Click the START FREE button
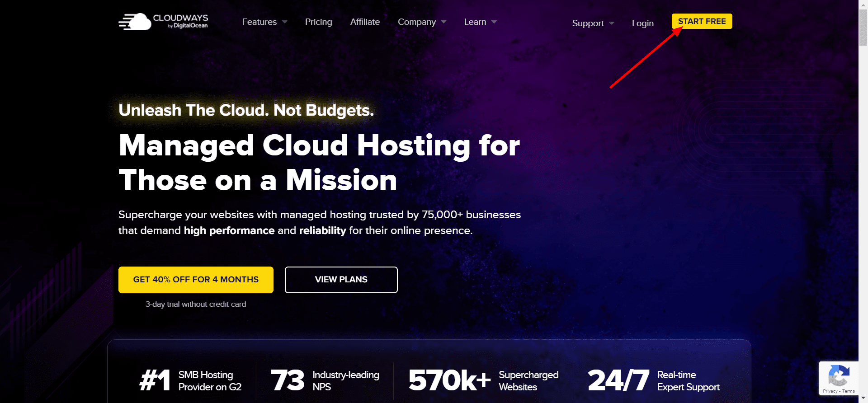The width and height of the screenshot is (868, 403). (x=702, y=21)
